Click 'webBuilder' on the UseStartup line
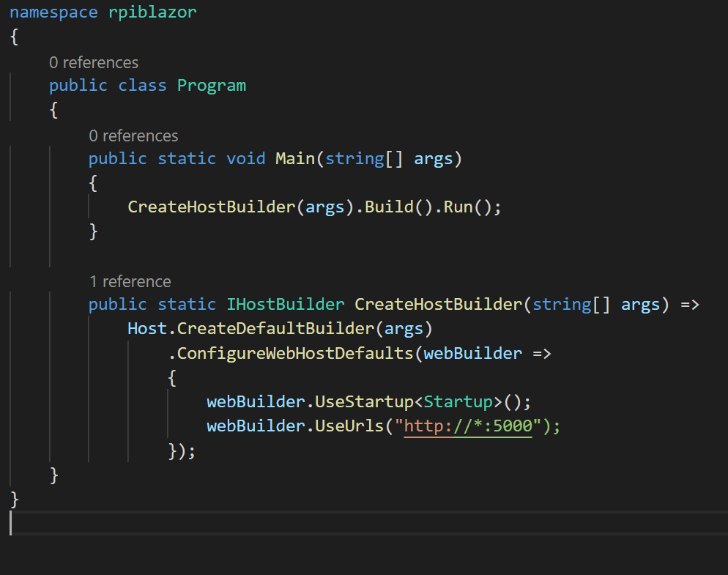Viewport: 728px width, 575px height. tap(256, 401)
